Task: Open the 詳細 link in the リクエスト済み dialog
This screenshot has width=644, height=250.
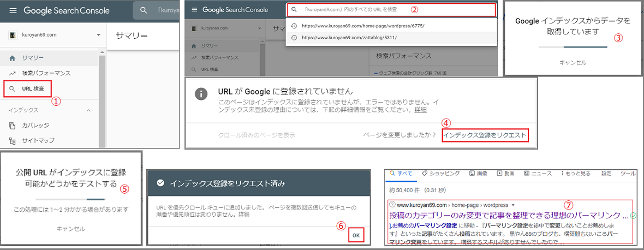Action: click(243, 215)
